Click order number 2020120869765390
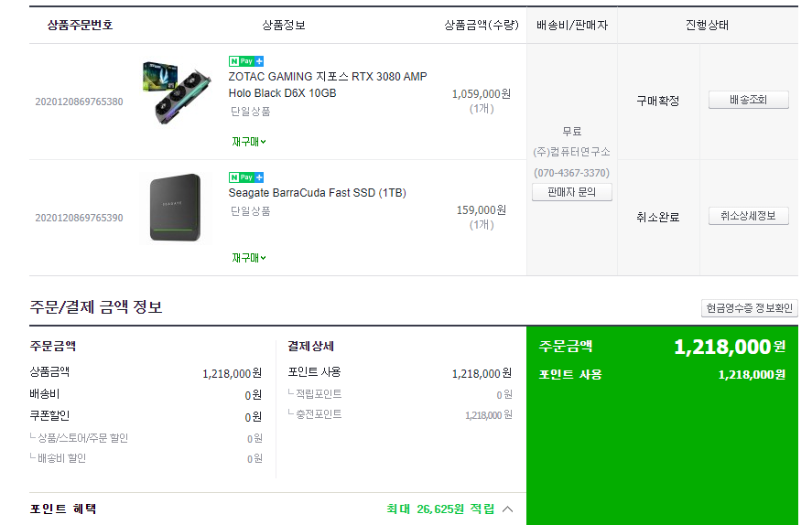Image resolution: width=812 pixels, height=525 pixels. point(79,218)
